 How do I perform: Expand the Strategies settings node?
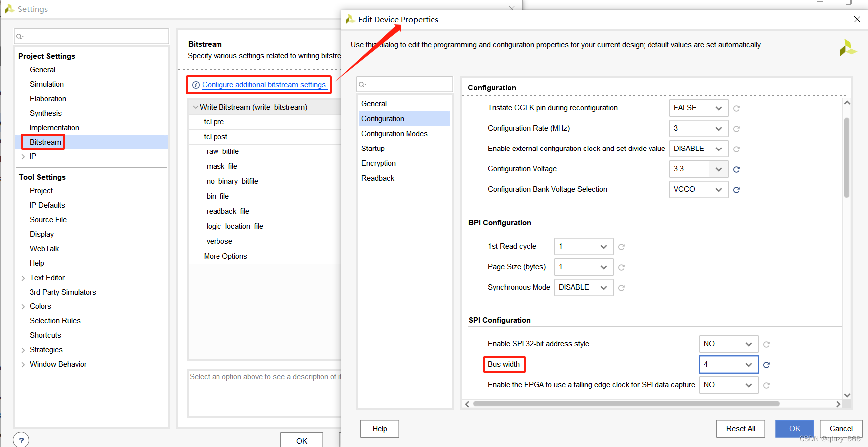coord(23,350)
